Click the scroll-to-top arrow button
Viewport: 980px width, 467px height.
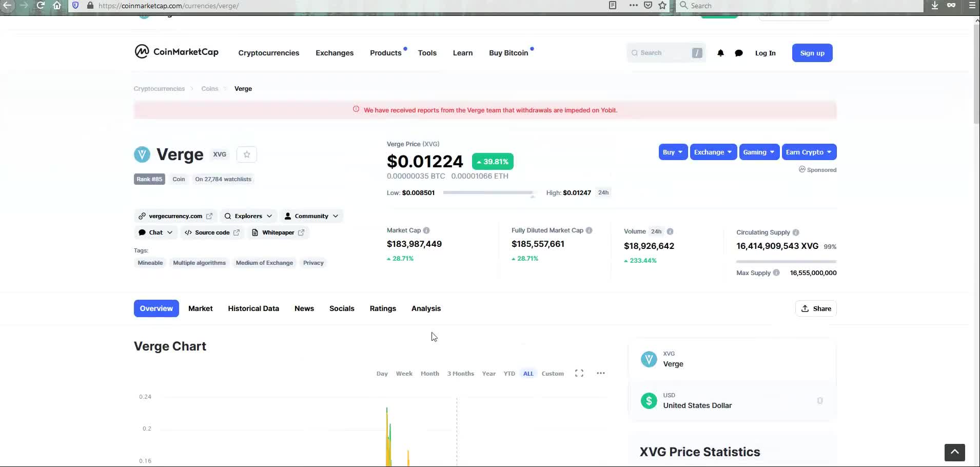[955, 453]
